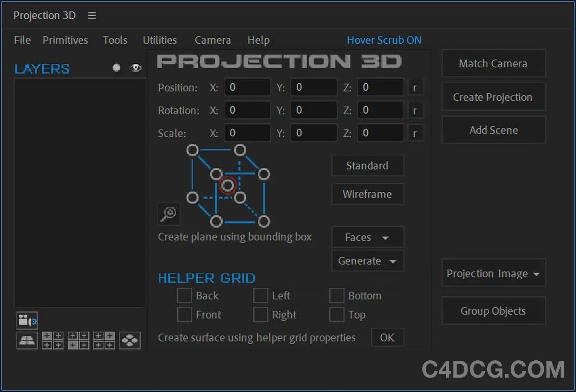Check the Top helper grid option
This screenshot has height=392, width=576.
(x=336, y=314)
